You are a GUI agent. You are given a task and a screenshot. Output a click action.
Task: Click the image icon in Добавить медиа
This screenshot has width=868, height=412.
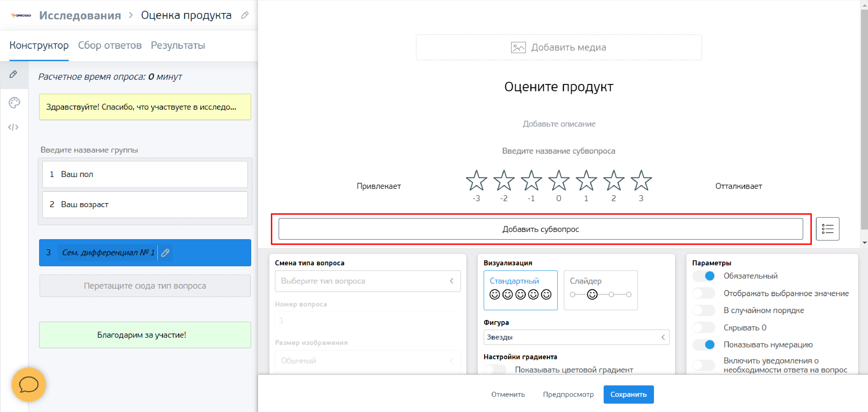coord(518,47)
